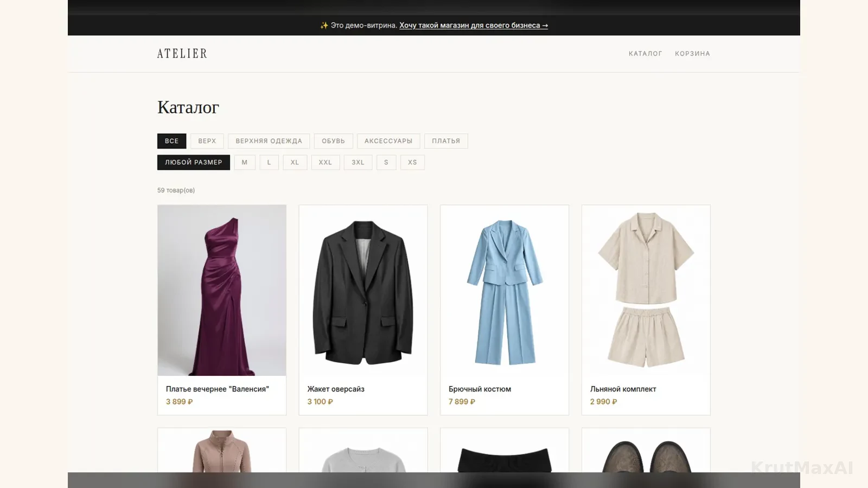
Task: Choose size 3XL filter
Action: coord(358,162)
